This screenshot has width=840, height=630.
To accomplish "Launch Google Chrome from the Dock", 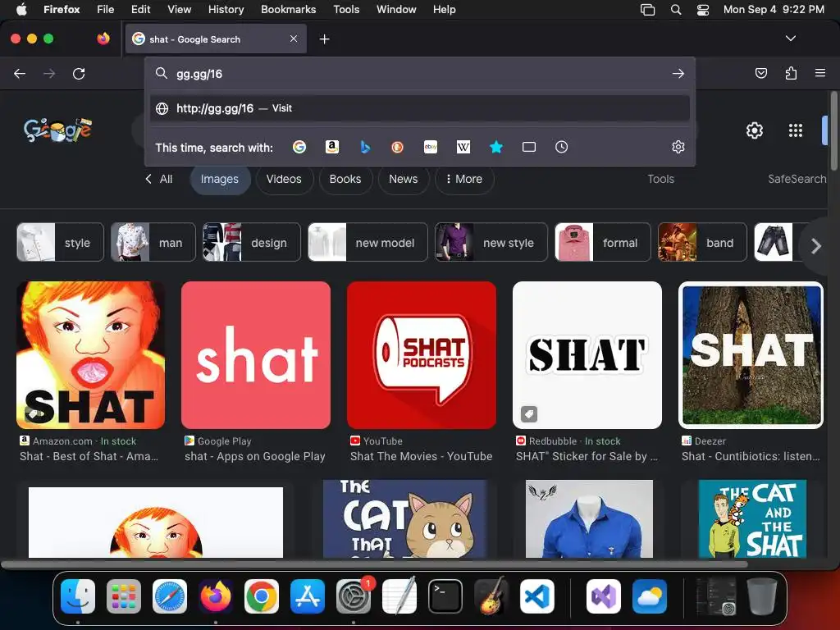I will click(262, 596).
